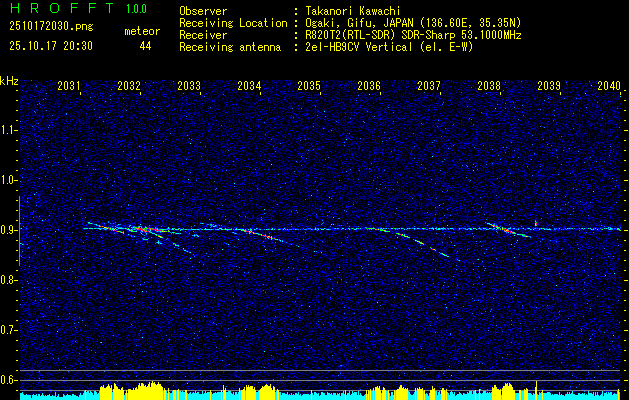Image resolution: width=629 pixels, height=400 pixels.
Task: Select the observer name Takanori Kawachi
Action: click(351, 11)
